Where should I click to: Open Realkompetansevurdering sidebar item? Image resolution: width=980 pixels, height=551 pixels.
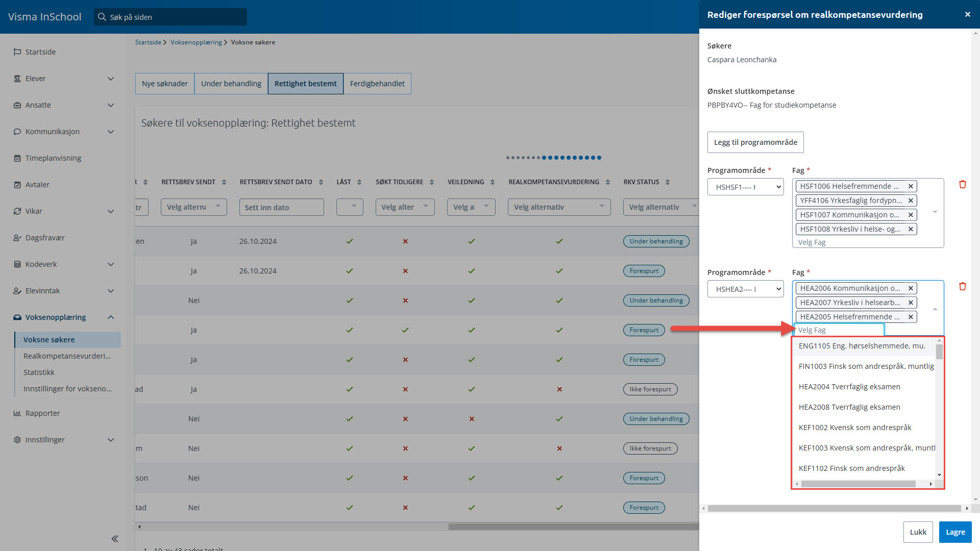[67, 356]
